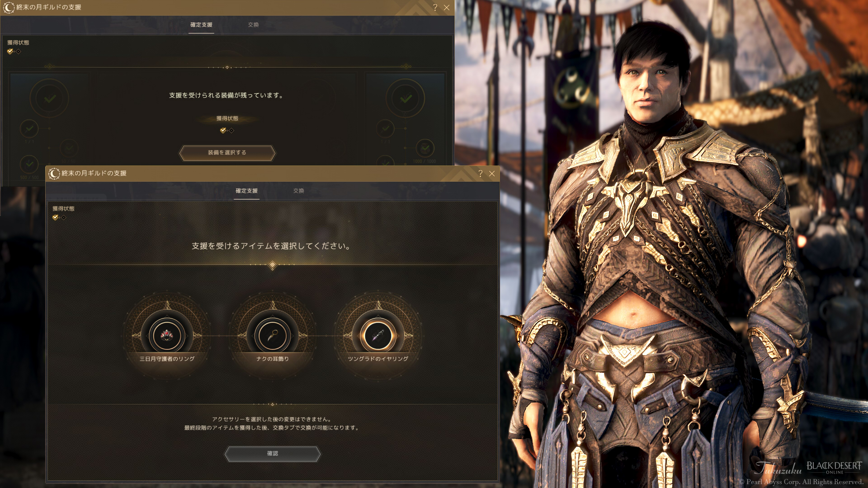Click the crescent moon guild icon in back title bar
The height and width of the screenshot is (488, 868).
coord(9,8)
